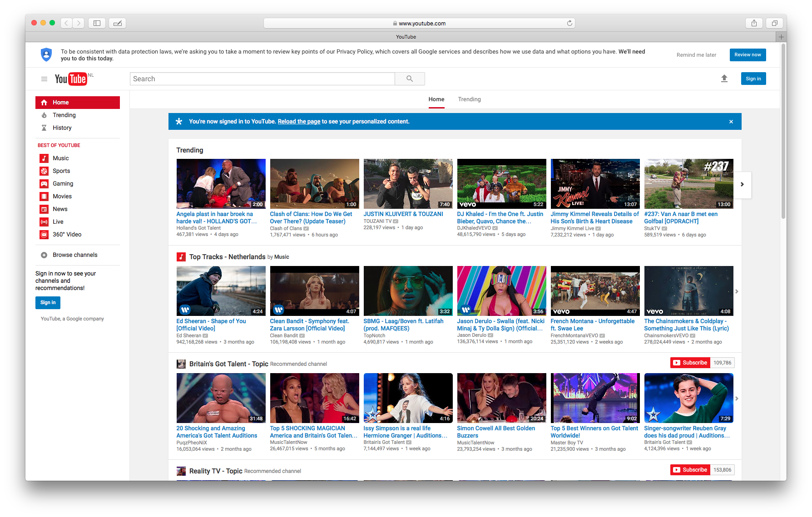Click the page vertical scrollbar

[x=783, y=132]
